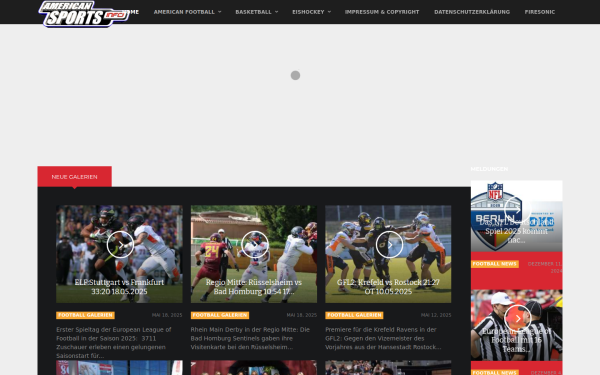Open the Das NFL Deutschland Spiel 2025 headline
Screen dimensions: 600x375
(516, 231)
